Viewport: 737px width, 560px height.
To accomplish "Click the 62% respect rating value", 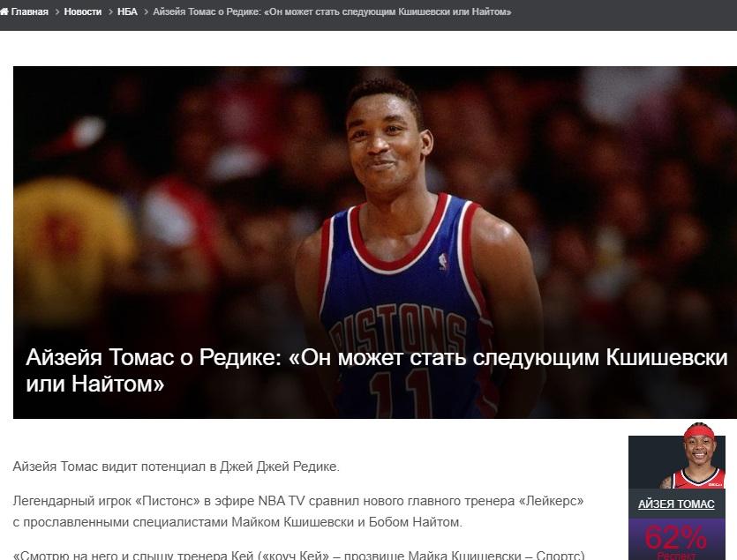I will point(675,537).
